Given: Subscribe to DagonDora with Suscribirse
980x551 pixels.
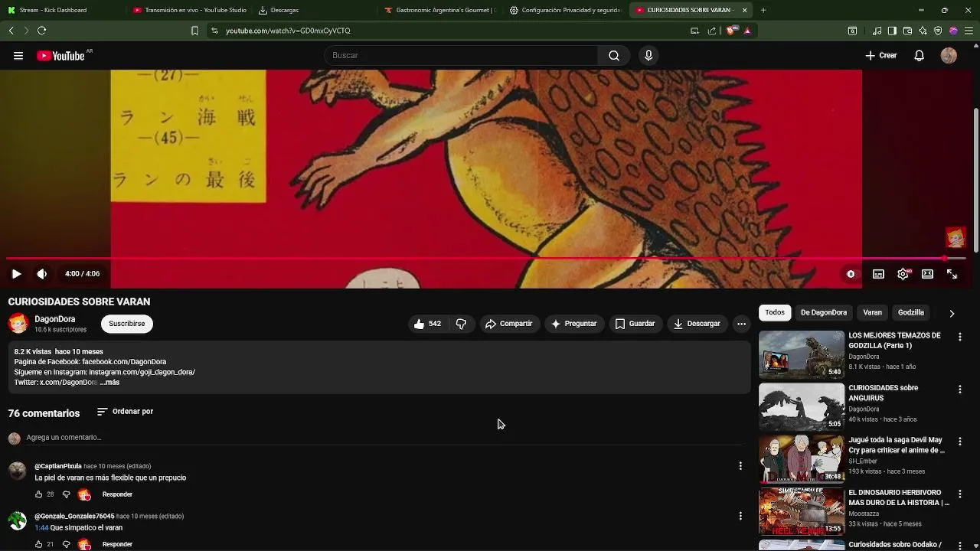Looking at the screenshot, I should [x=127, y=324].
